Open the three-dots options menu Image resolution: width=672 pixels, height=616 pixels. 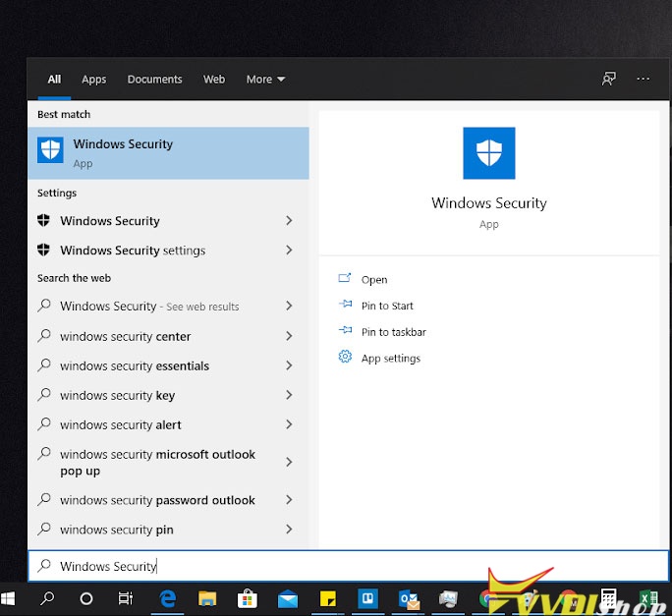click(643, 79)
